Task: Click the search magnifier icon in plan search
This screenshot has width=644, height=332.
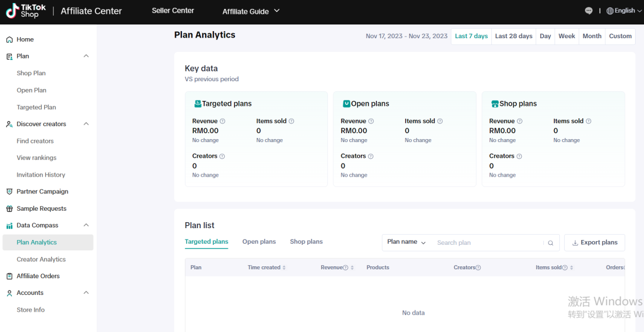Action: tap(551, 243)
